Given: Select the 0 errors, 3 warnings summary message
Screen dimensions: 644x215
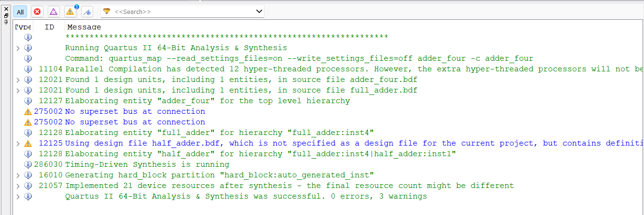Looking at the screenshot, I should coord(246,196).
